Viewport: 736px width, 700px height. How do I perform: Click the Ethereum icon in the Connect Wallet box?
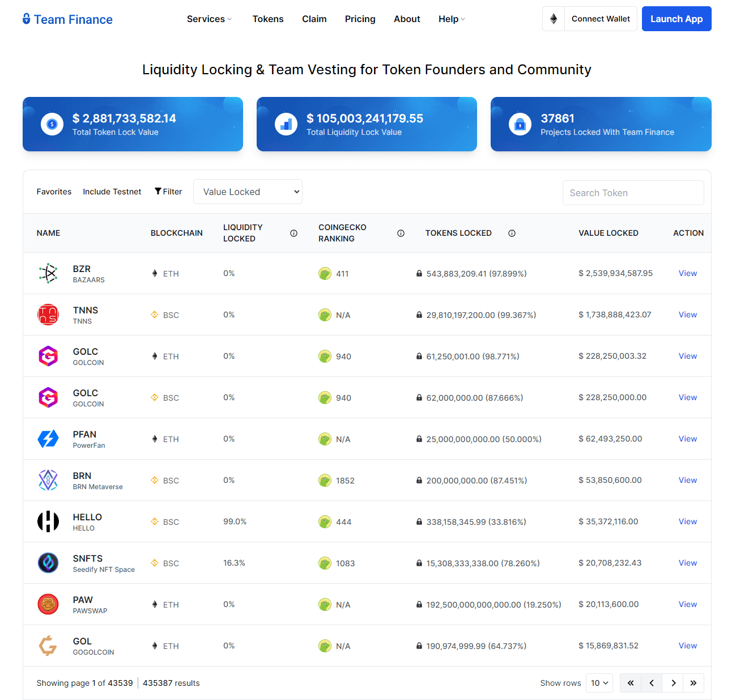click(x=554, y=19)
